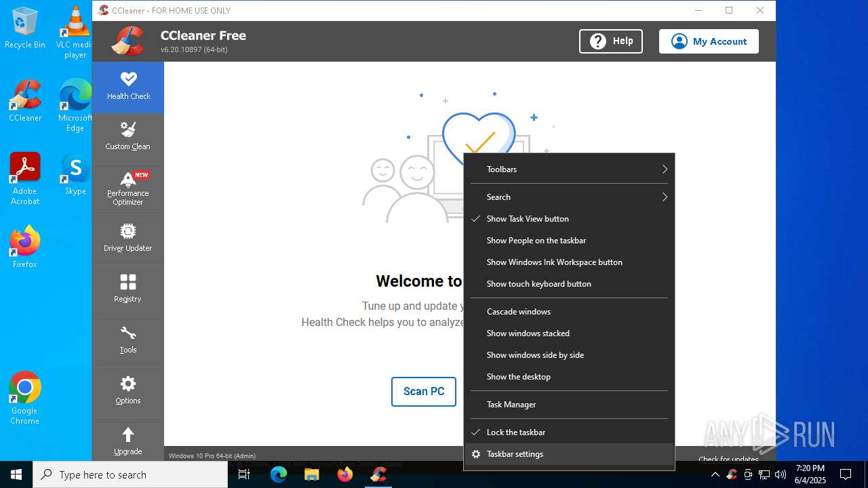868x488 pixels.
Task: Enable Show Windows Ink Workspace button
Action: [569, 262]
